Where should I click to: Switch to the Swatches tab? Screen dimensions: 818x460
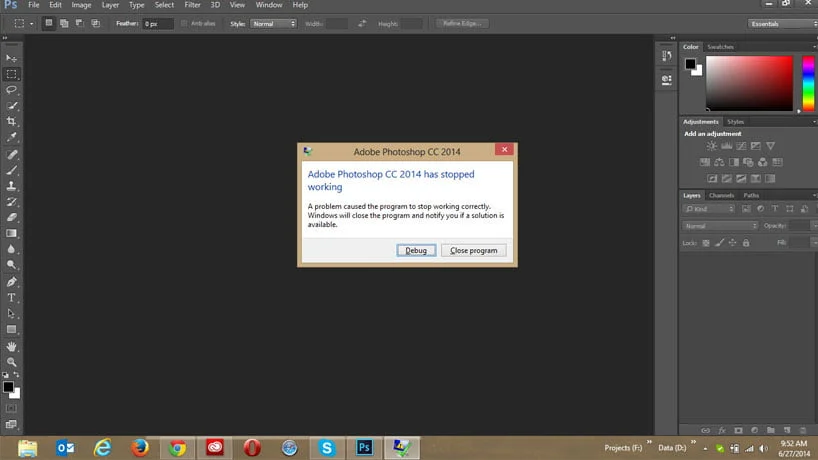coord(720,47)
